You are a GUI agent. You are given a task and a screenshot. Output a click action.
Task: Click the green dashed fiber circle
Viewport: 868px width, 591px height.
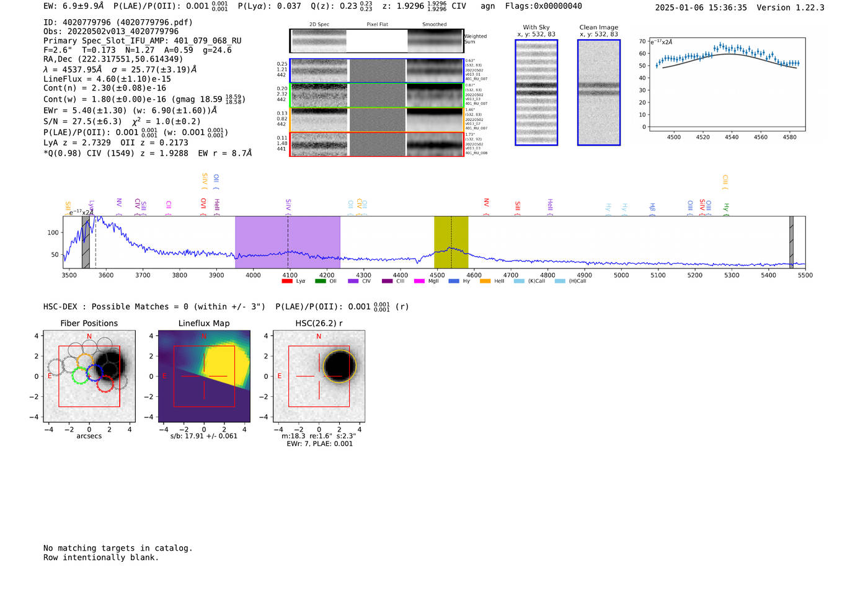point(80,375)
